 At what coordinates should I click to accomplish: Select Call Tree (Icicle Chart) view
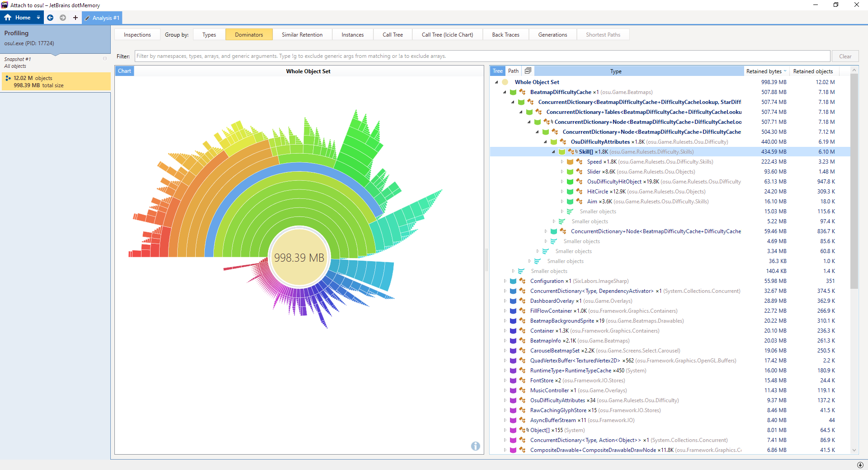pyautogui.click(x=447, y=35)
